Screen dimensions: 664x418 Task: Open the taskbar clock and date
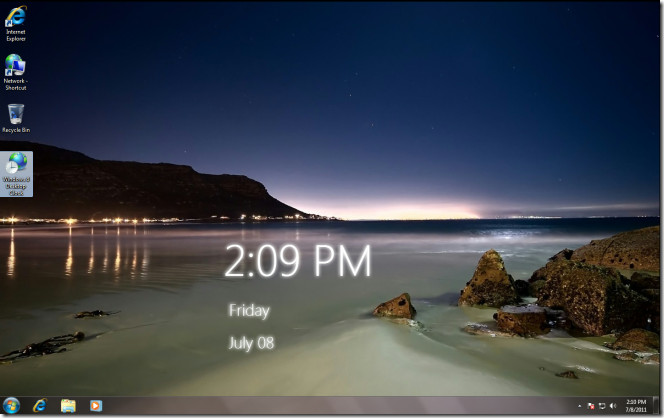click(x=636, y=406)
